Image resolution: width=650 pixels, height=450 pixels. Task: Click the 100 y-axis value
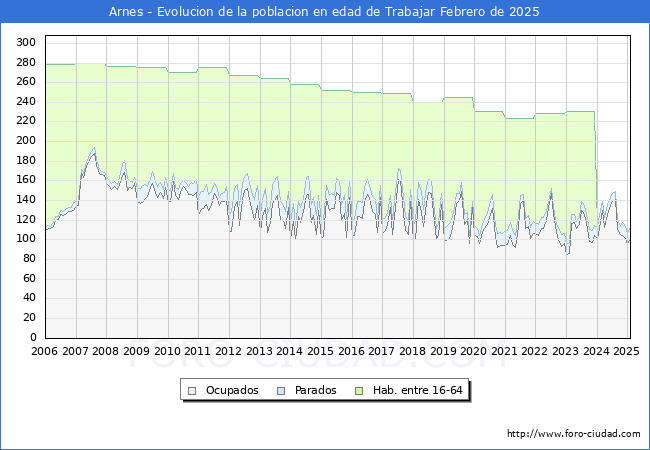tap(26, 239)
